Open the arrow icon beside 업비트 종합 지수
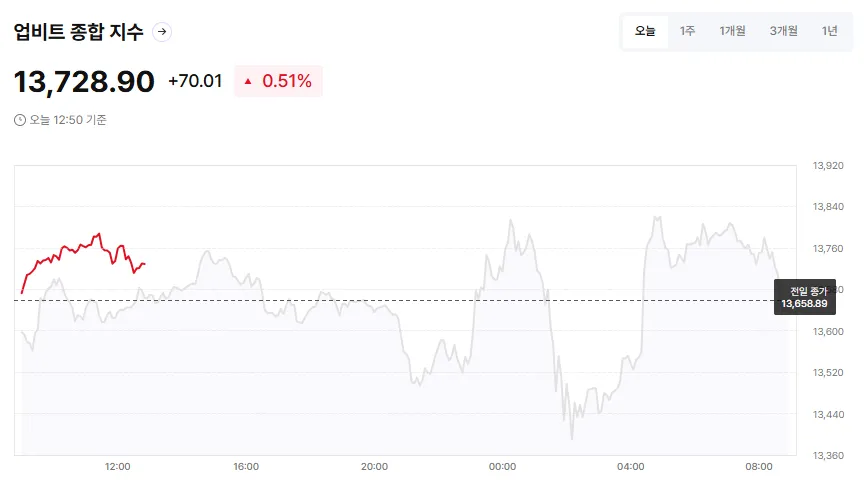The image size is (866, 486). click(162, 32)
